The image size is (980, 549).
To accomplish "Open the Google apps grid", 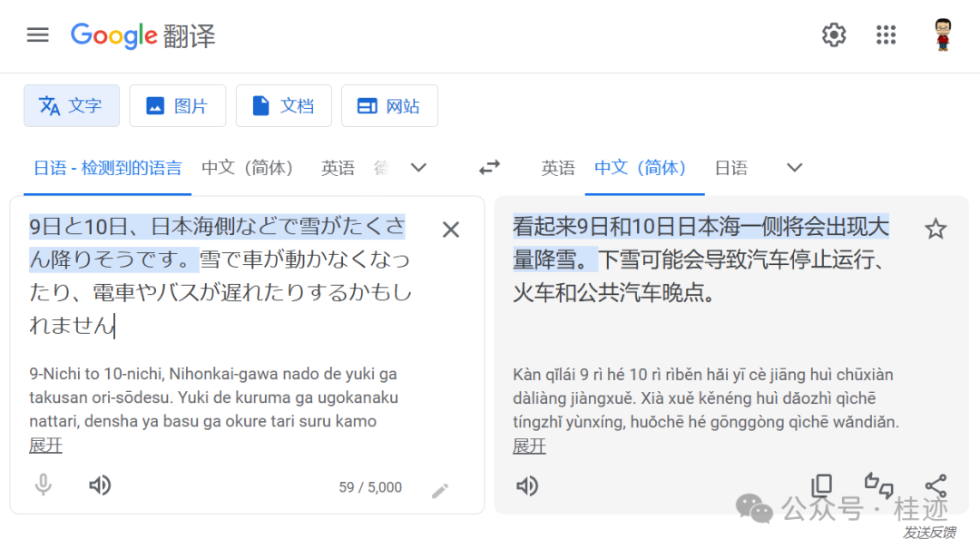I will [x=886, y=35].
